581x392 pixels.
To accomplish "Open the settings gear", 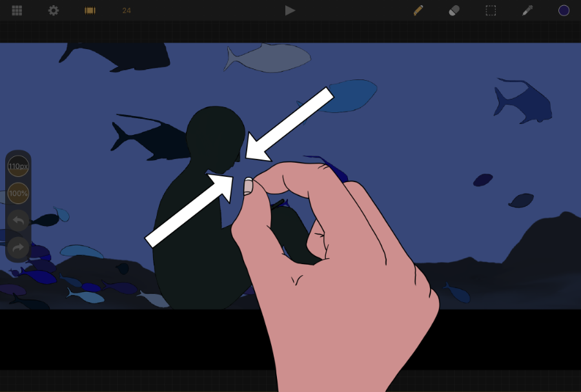I will [54, 10].
